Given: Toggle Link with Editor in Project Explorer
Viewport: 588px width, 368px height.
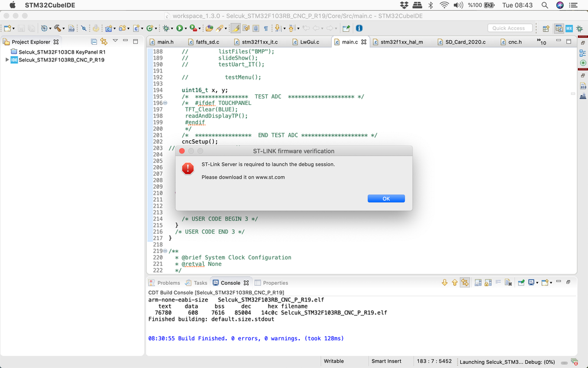Looking at the screenshot, I should pos(104,42).
